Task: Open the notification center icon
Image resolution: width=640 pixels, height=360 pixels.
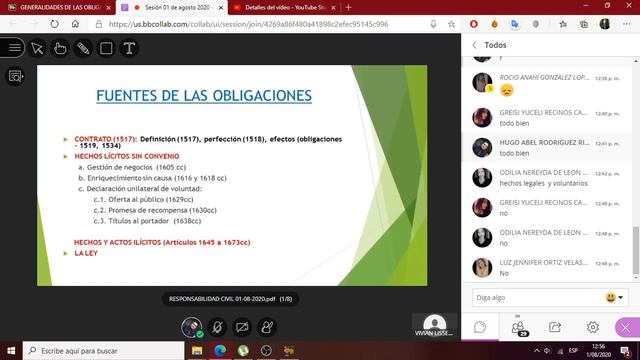Action: [x=625, y=351]
